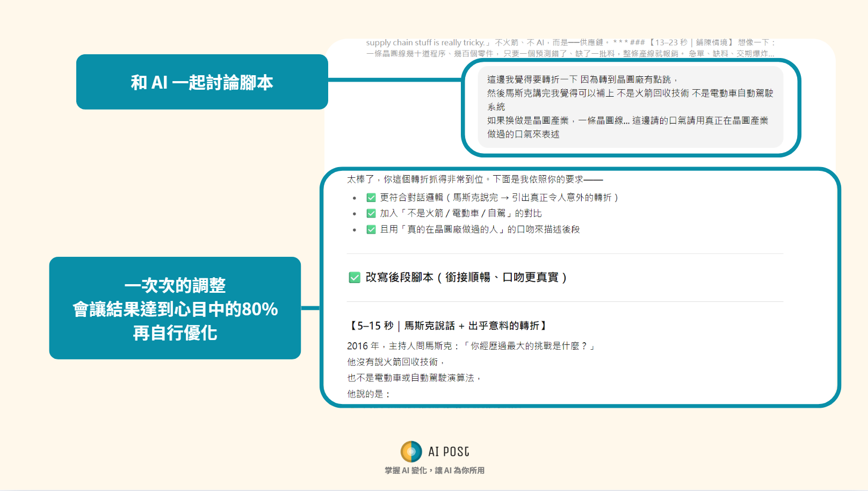Select the teal box 一次次的調整
This screenshot has height=491, width=868.
coord(175,308)
